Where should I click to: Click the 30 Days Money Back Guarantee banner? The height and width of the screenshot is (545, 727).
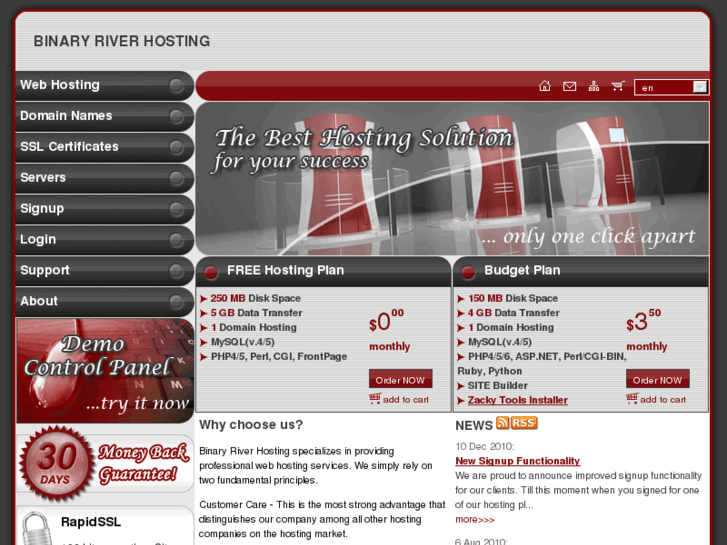105,463
